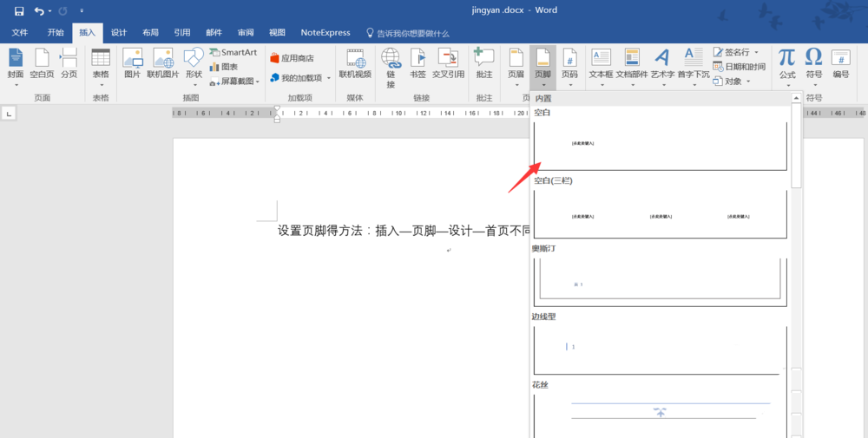
Task: Insert online video (联机视频)
Action: 355,64
